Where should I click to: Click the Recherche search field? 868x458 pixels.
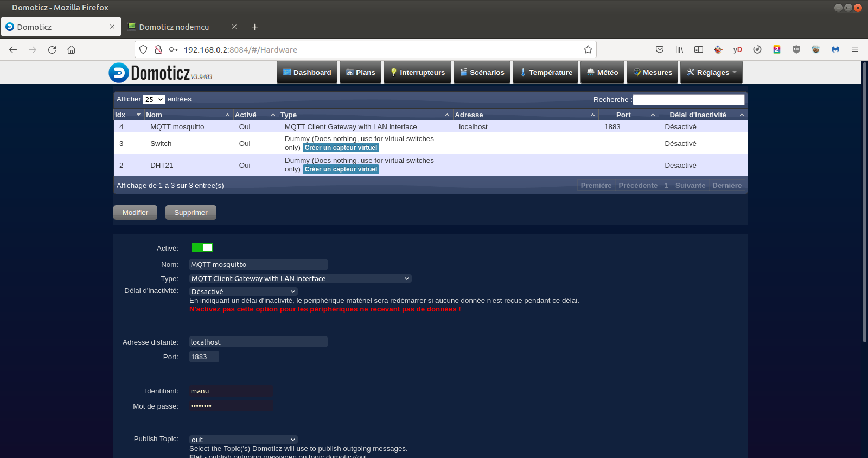688,100
